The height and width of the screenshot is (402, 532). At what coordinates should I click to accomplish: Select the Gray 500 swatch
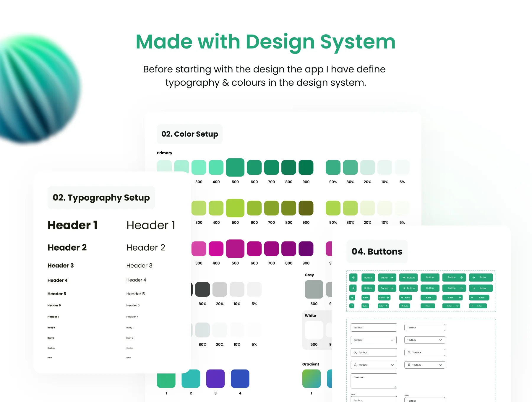314,289
